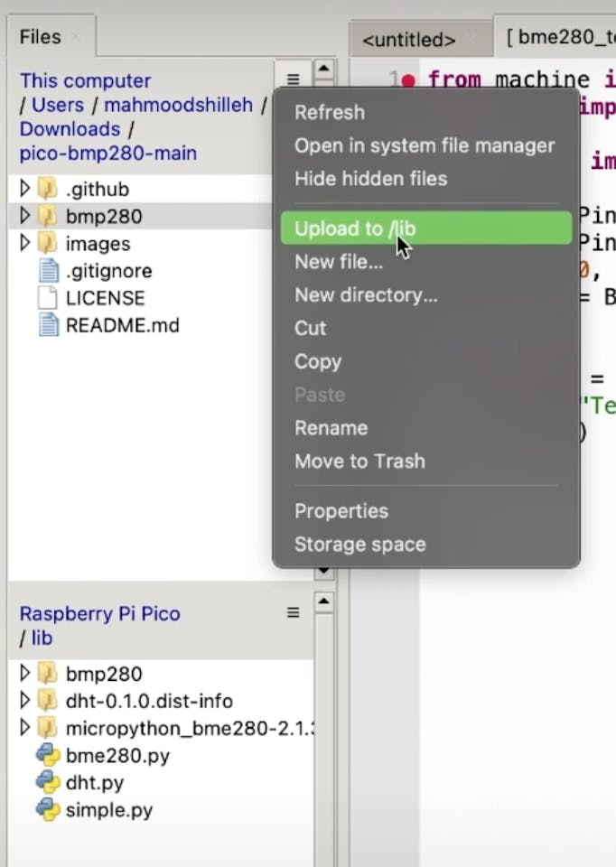Expand the local bmp280 folder

tap(24, 216)
